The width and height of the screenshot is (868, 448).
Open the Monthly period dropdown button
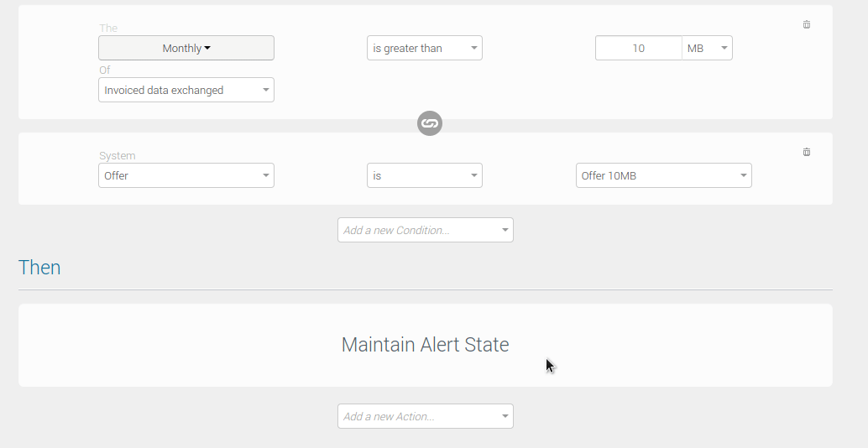point(186,48)
